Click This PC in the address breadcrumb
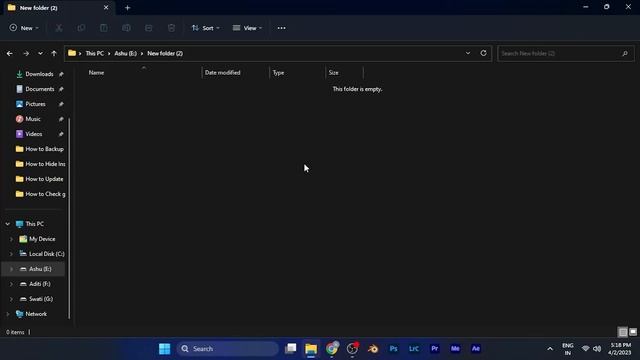Screen dimensions: 640x360 click(95, 53)
